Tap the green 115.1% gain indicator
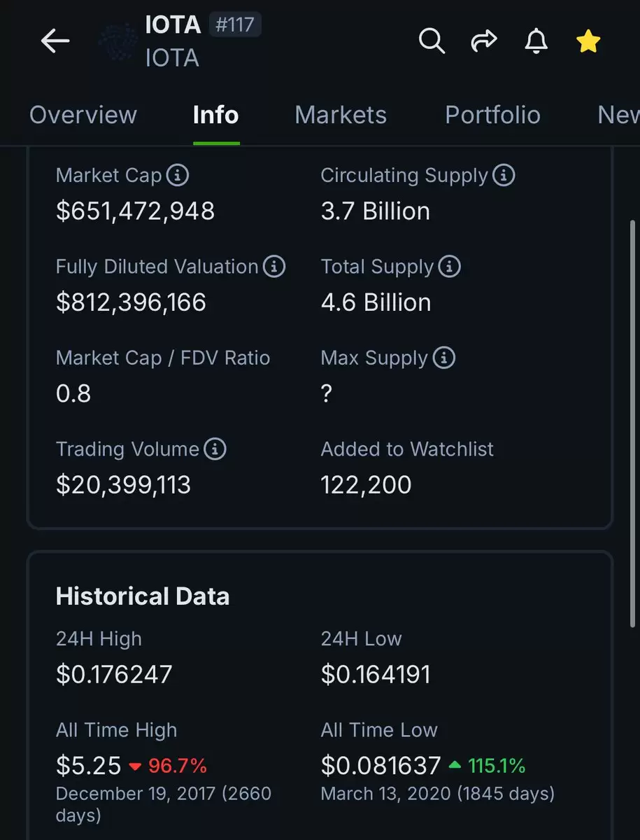The image size is (640, 840). (x=488, y=766)
